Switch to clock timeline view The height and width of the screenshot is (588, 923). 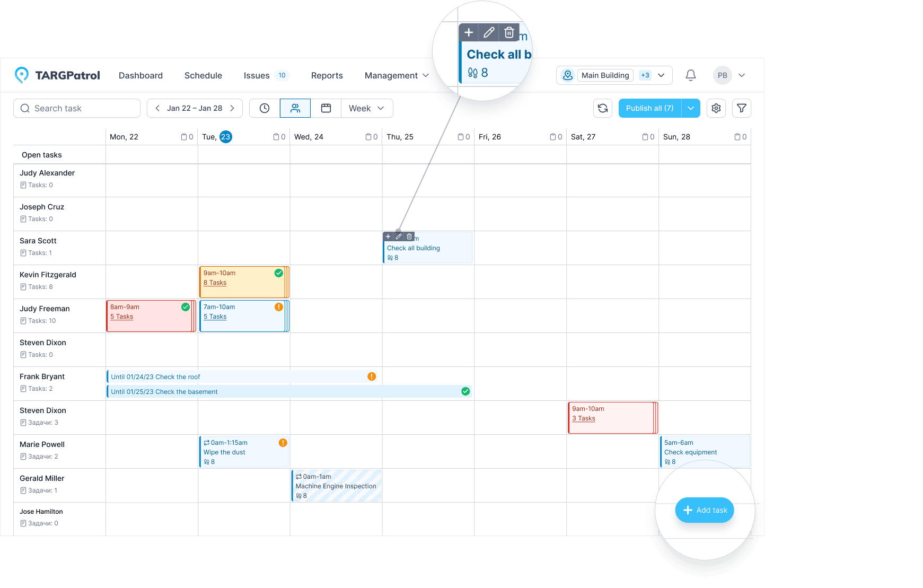265,108
